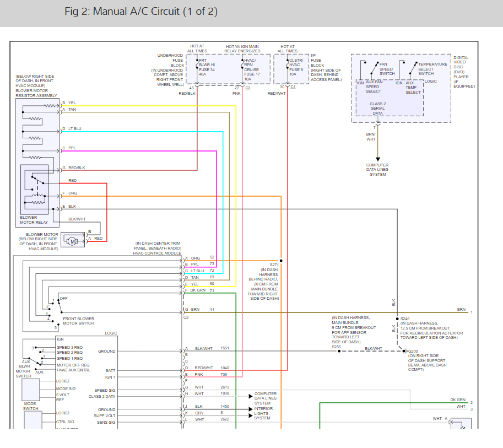This screenshot has width=503, height=448.
Task: Click the CLSTR/HVAC Fuse 8 symbol
Action: (287, 67)
